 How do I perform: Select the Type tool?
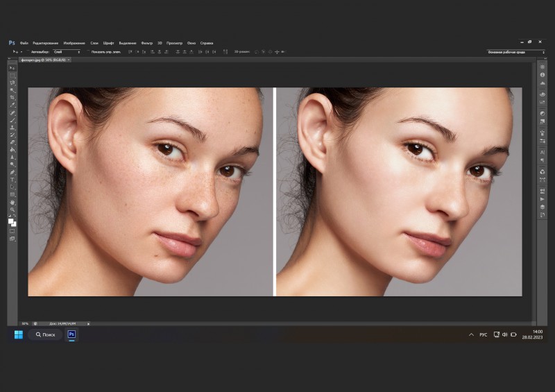(x=12, y=180)
